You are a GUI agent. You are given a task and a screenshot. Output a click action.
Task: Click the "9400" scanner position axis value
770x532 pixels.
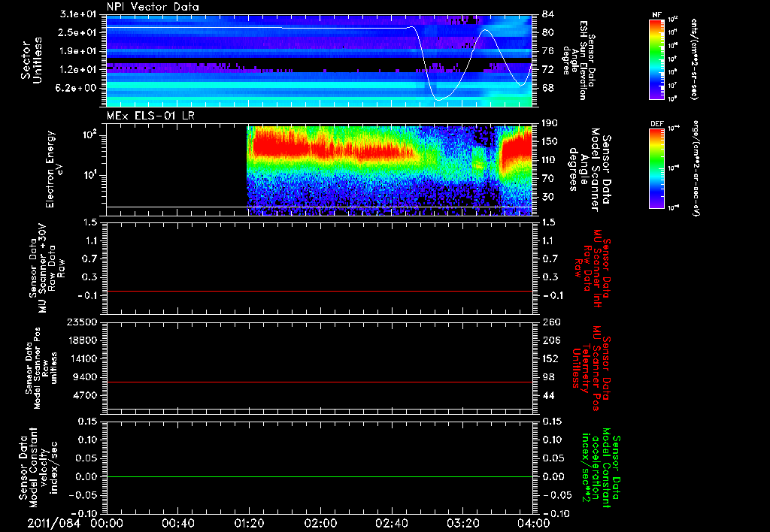pyautogui.click(x=85, y=377)
